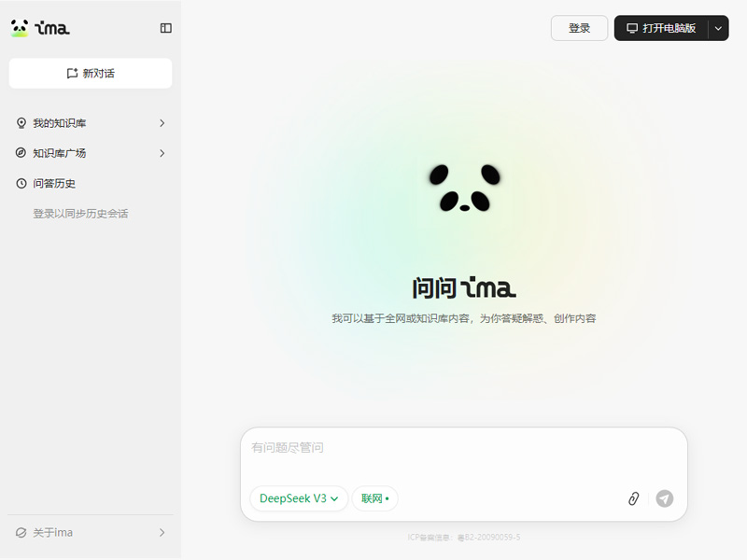Click the large panda face in the center
This screenshot has width=747, height=560.
point(464,188)
